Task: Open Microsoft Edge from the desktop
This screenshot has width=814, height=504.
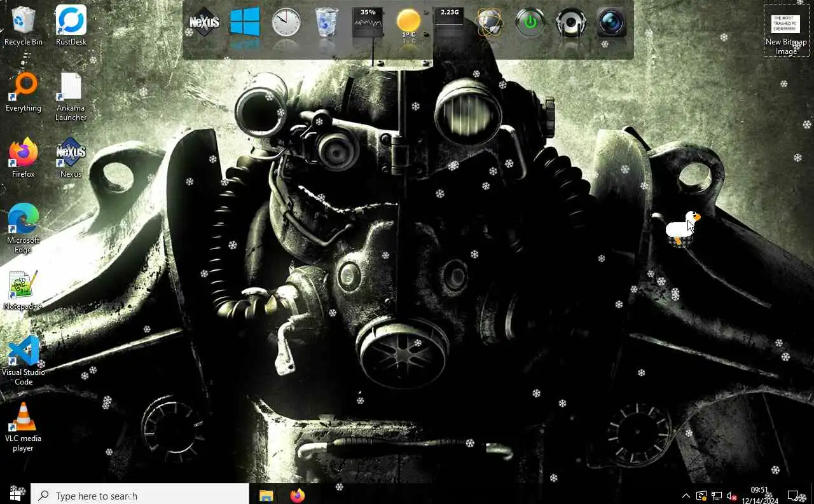Action: point(24,229)
